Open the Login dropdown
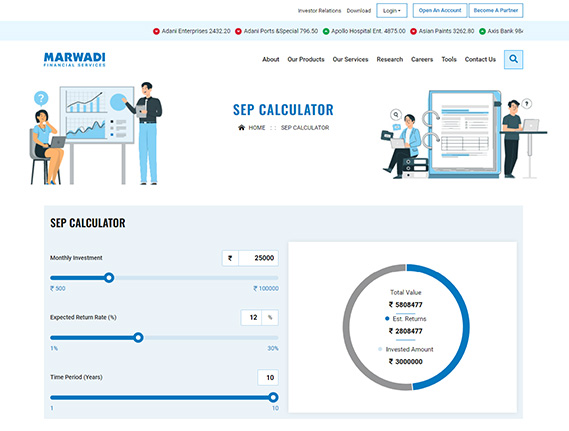 [392, 11]
